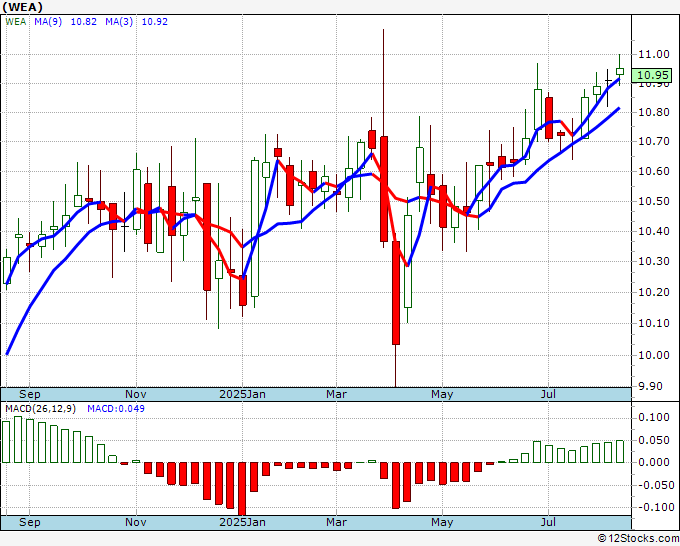Select 2025Jan on the price chart time axis
The height and width of the screenshot is (546, 680).
[242, 394]
